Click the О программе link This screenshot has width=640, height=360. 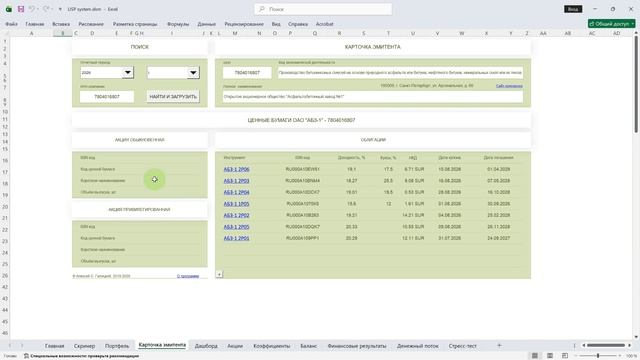coord(188,276)
